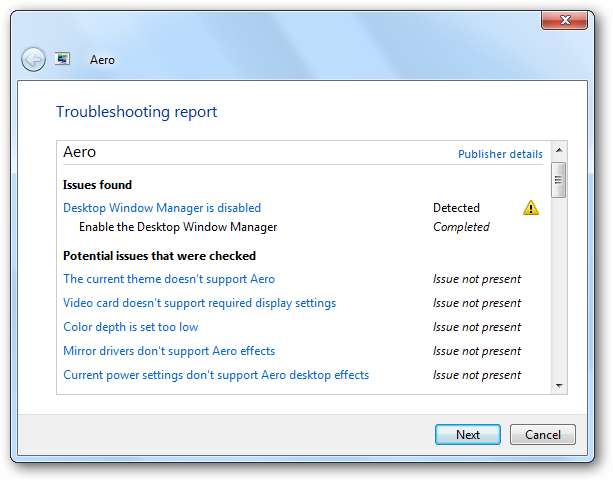Viewport: 613px width, 481px height.
Task: Click the Enable the Desktop Window Manager text
Action: click(178, 227)
